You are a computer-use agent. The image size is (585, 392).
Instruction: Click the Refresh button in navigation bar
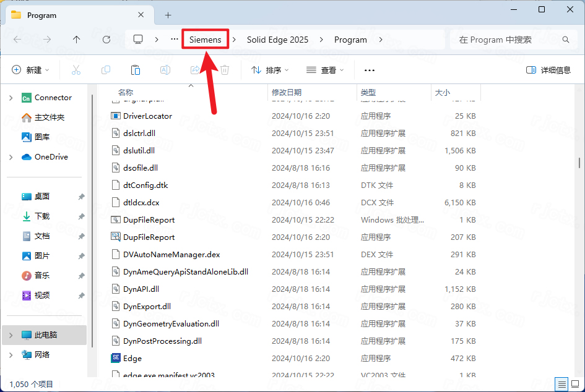point(106,40)
